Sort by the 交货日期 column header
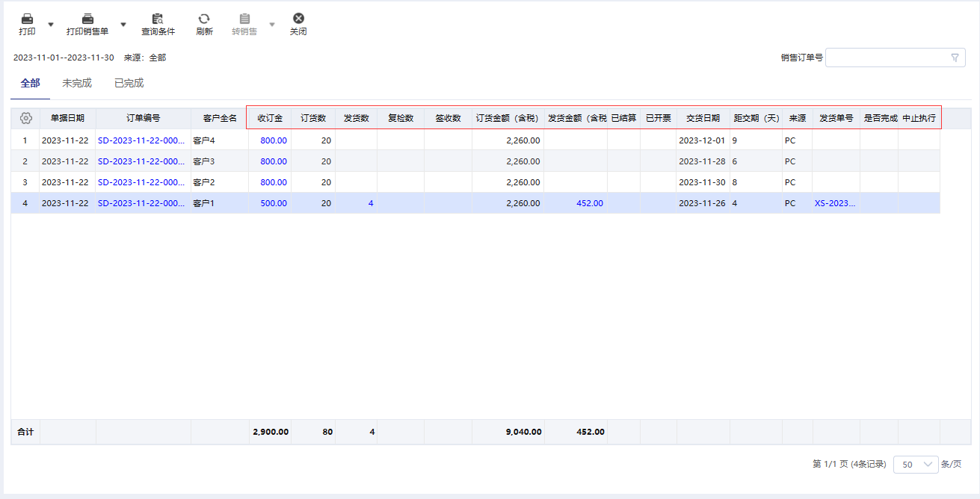 (703, 118)
